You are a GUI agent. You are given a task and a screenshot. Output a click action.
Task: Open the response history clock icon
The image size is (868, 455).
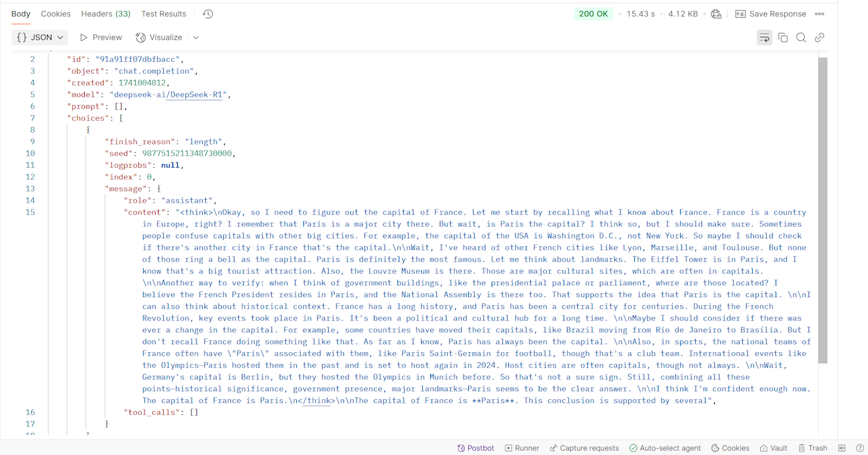click(208, 14)
